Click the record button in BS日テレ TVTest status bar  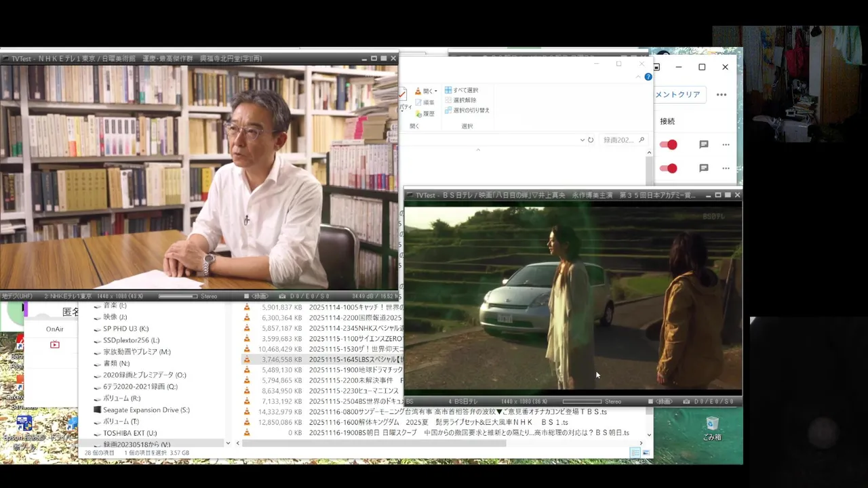(x=661, y=401)
